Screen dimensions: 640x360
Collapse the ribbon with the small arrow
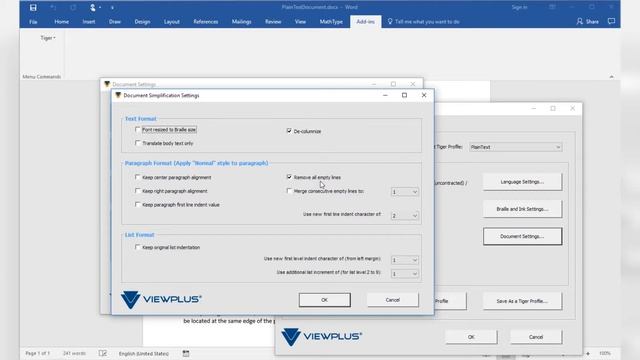(611, 76)
